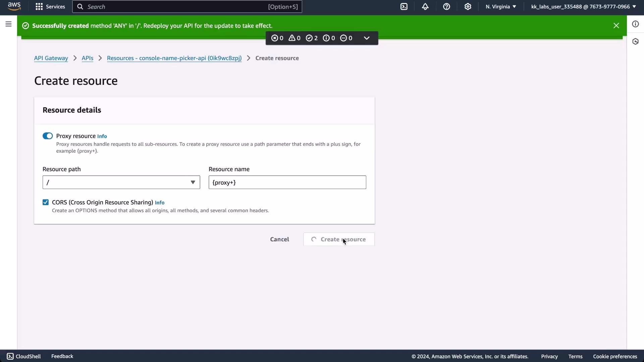Go to APIs breadcrumb link
The height and width of the screenshot is (362, 644).
coord(88,58)
